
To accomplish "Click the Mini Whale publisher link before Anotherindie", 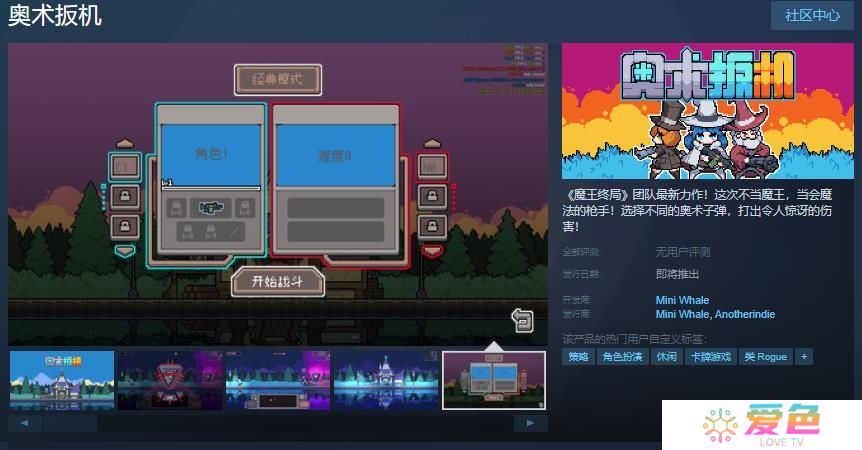I will [682, 314].
